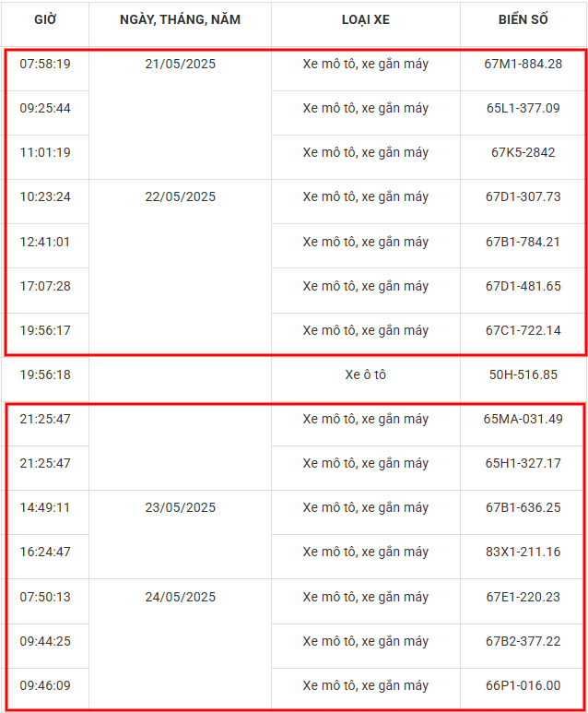
Task: Click the date cell 24/05/2025
Action: click(x=181, y=597)
